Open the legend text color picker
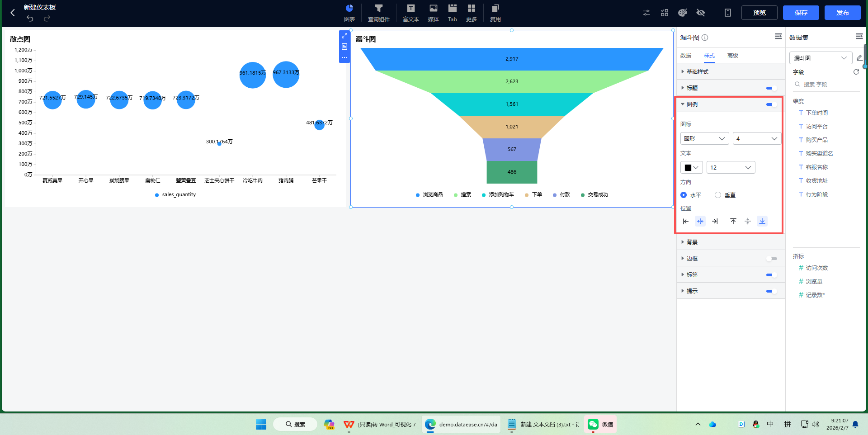 click(x=691, y=167)
